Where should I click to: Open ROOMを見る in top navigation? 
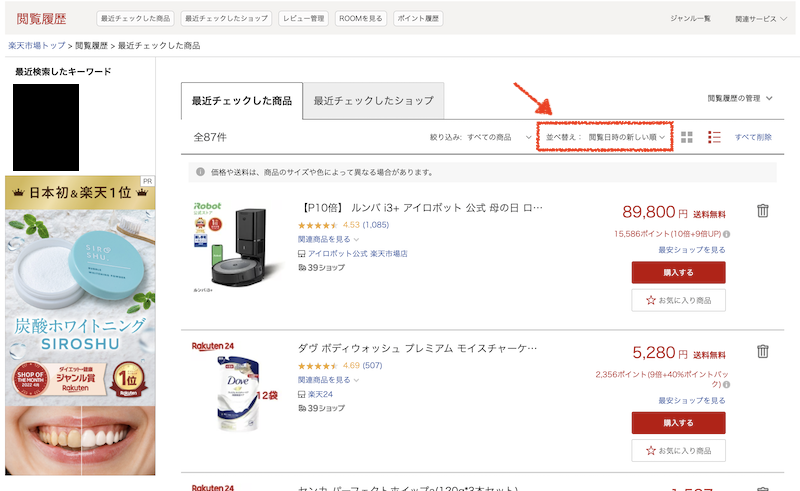coord(361,18)
